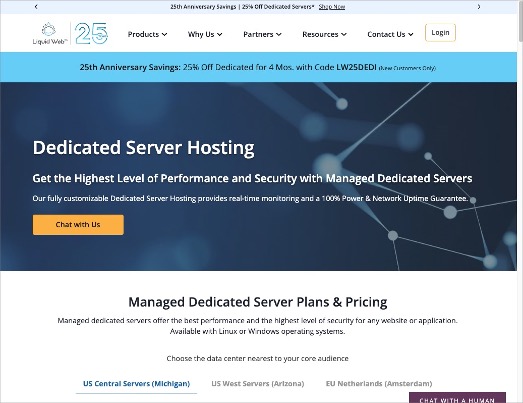The image size is (523, 403).
Task: Open the Resources dropdown
Action: pos(324,34)
